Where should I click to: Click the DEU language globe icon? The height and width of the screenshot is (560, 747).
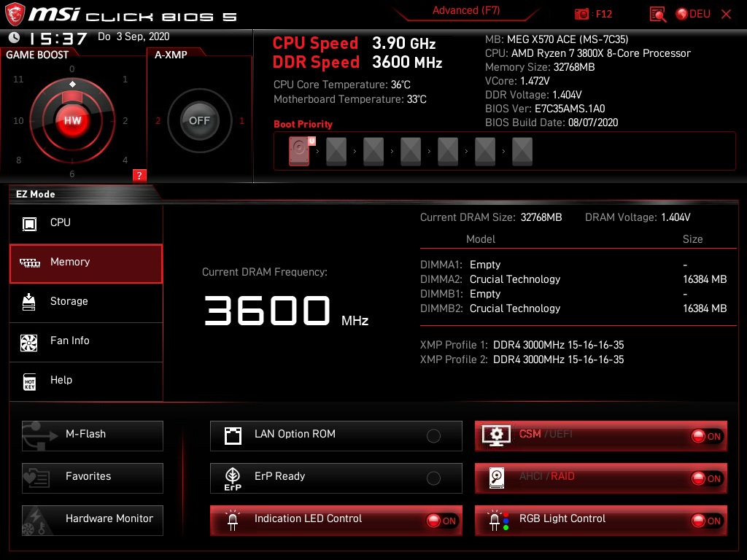click(682, 15)
